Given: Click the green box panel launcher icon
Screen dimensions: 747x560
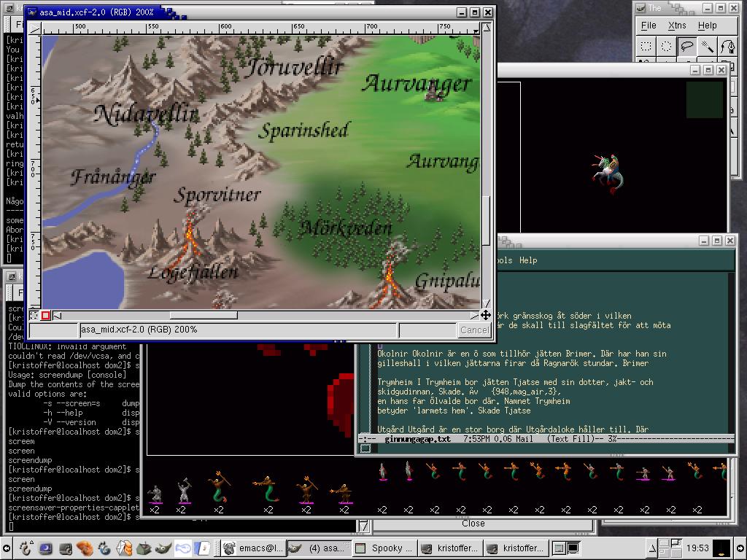Looking at the screenshot, I should (144, 548).
